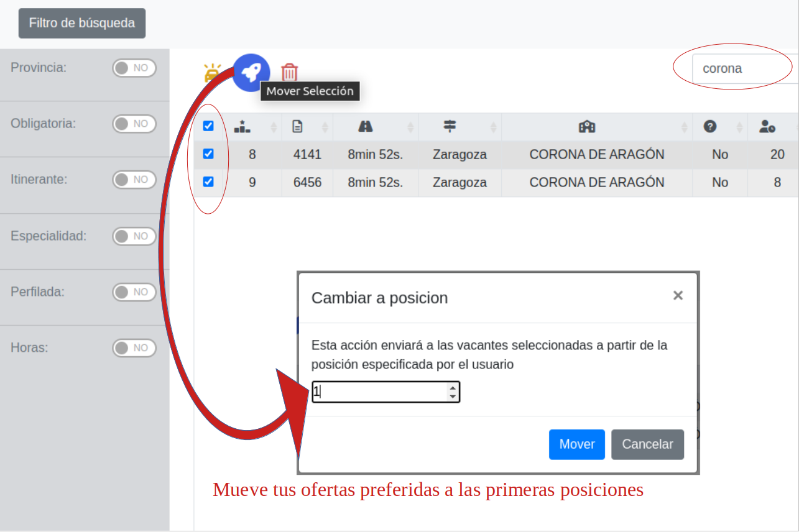Click the search field containing corona
Image resolution: width=799 pixels, height=532 pixels.
click(x=743, y=68)
